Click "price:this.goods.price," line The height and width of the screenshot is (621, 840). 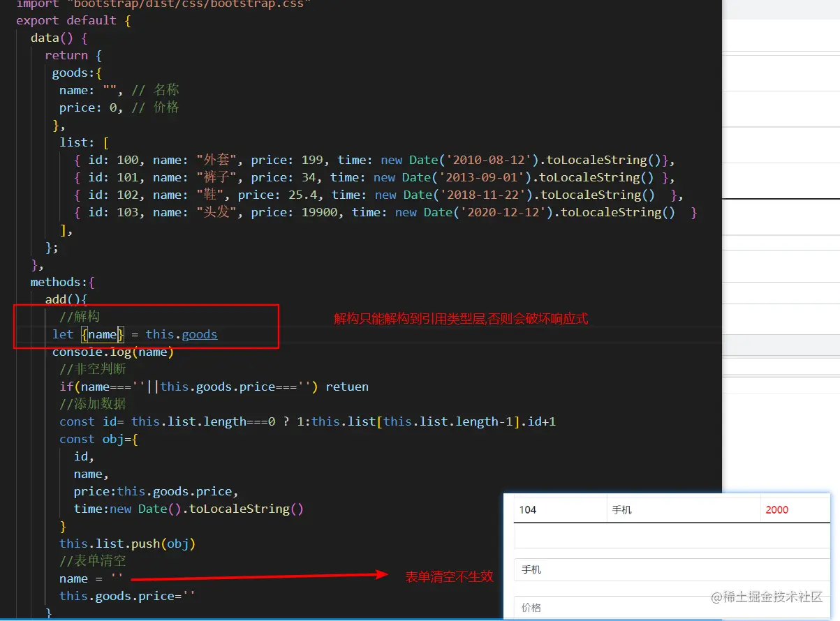click(x=156, y=491)
